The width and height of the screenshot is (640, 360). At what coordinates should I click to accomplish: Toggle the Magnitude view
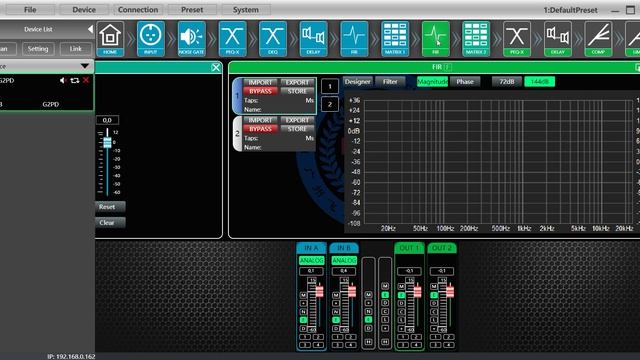pyautogui.click(x=432, y=82)
